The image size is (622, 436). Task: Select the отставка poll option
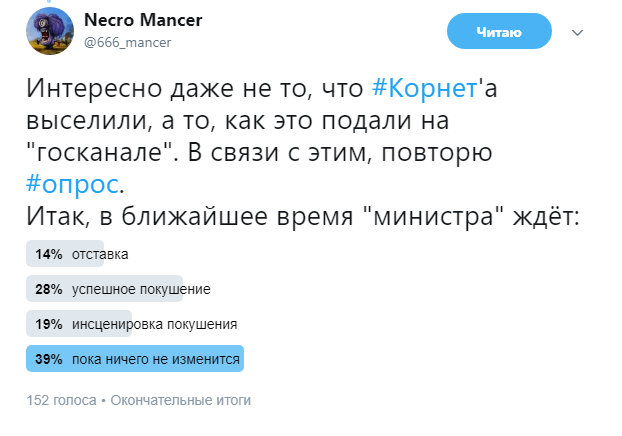pyautogui.click(x=100, y=255)
